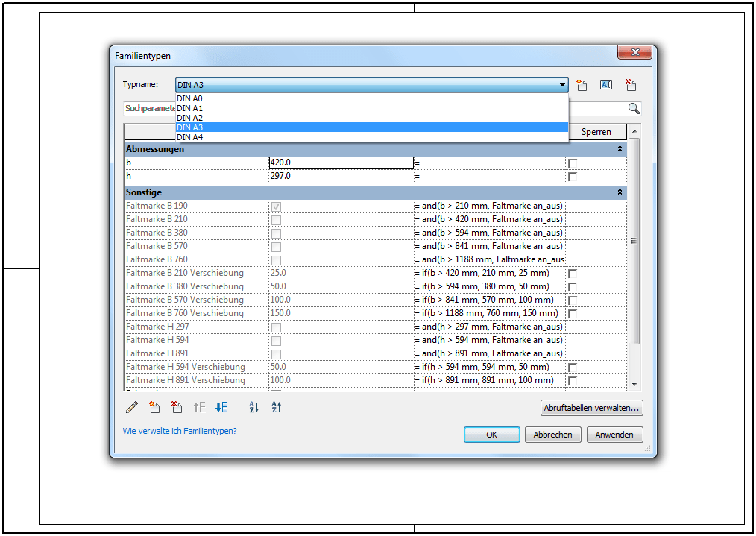Toggle lock checkbox for parameter h
The height and width of the screenshot is (536, 756).
click(573, 177)
